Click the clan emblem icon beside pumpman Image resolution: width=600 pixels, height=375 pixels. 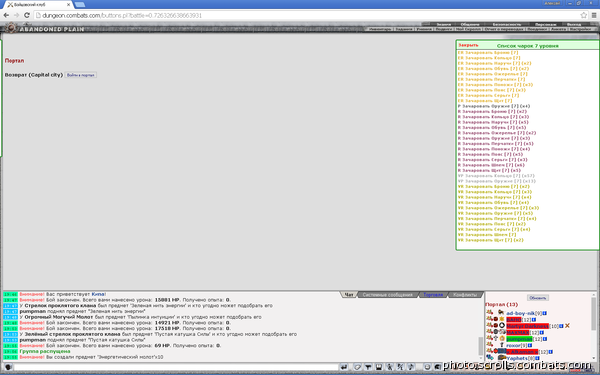(x=502, y=339)
